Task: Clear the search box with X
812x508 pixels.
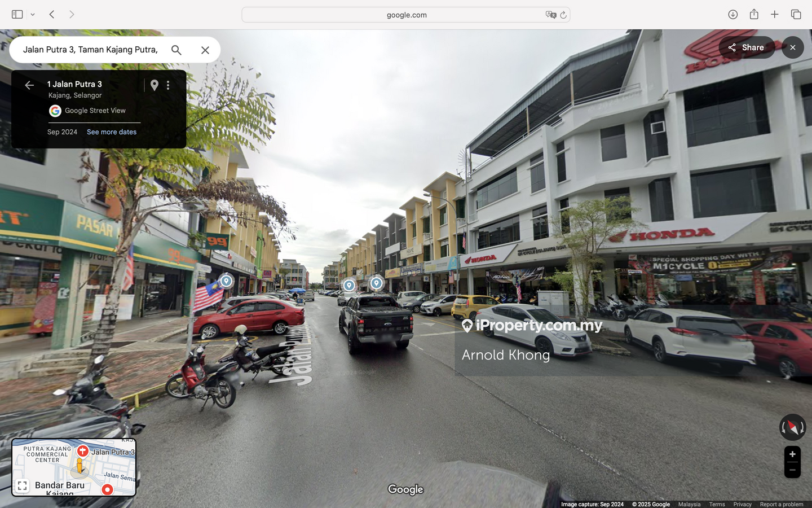Action: point(205,50)
